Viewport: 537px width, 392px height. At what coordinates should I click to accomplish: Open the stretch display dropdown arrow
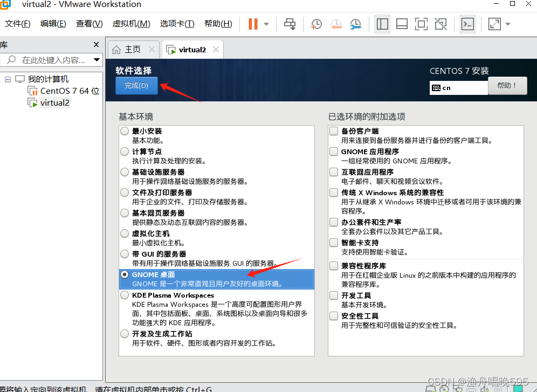click(x=508, y=24)
